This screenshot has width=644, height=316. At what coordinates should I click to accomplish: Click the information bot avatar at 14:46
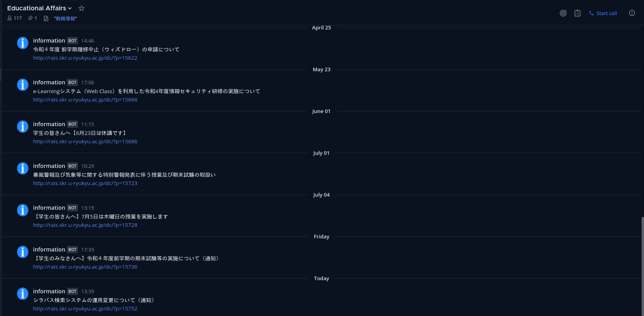(x=23, y=43)
